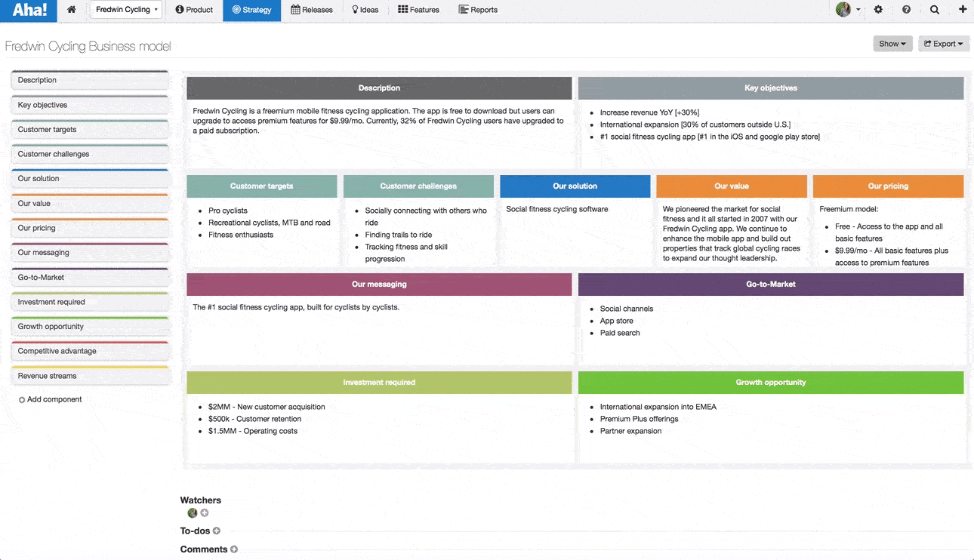Click the Investment required card header

pyautogui.click(x=379, y=382)
